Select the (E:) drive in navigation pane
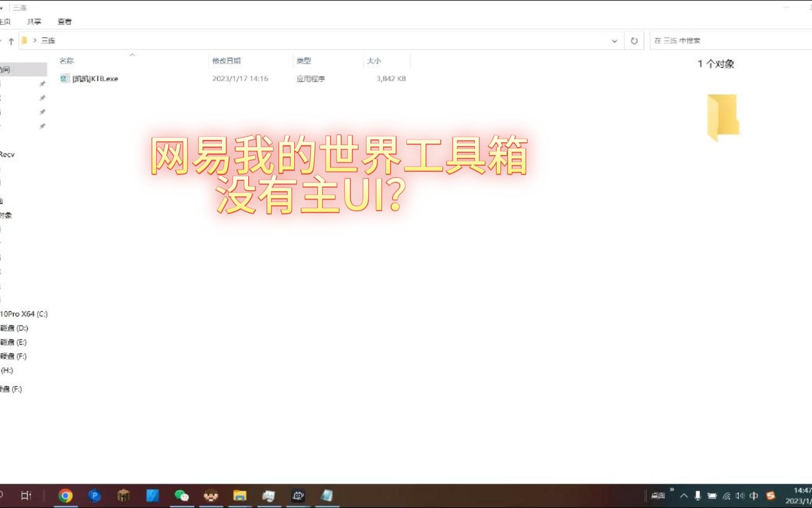Screen dimensions: 812x508 click(x=14, y=342)
